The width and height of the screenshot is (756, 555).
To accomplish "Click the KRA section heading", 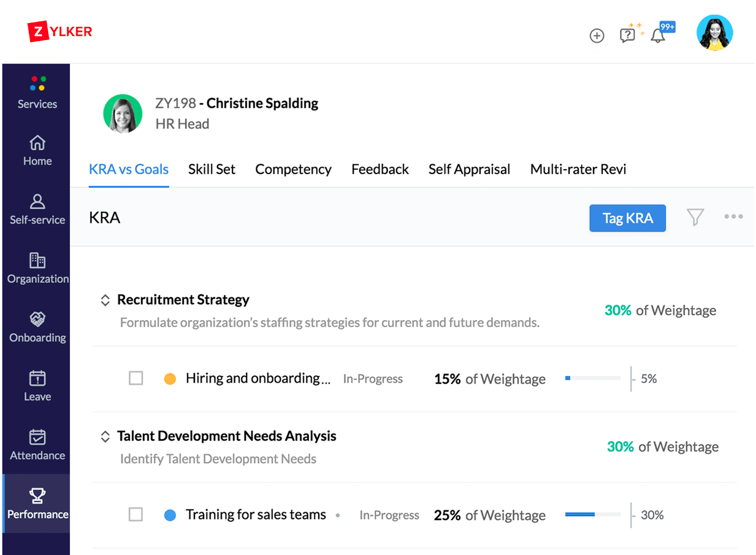I will click(x=105, y=218).
